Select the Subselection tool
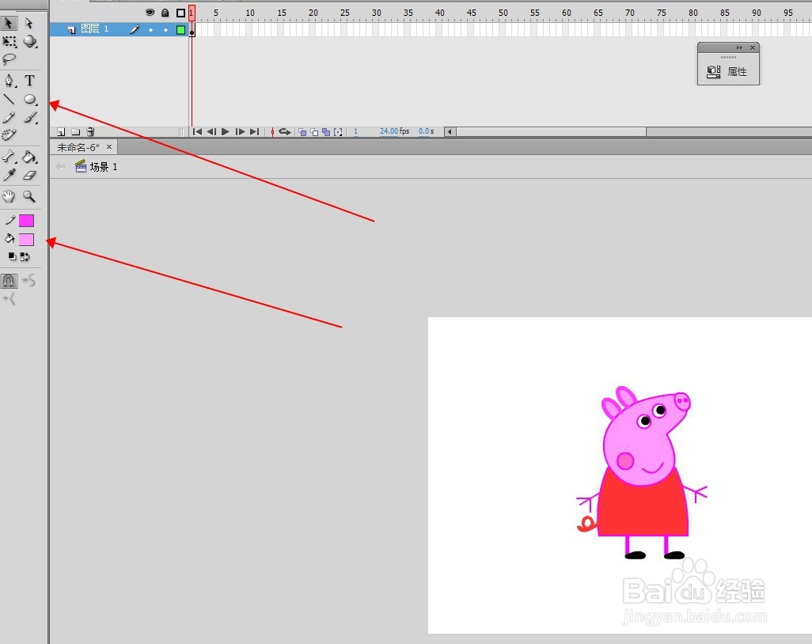The image size is (812, 644). (29, 23)
